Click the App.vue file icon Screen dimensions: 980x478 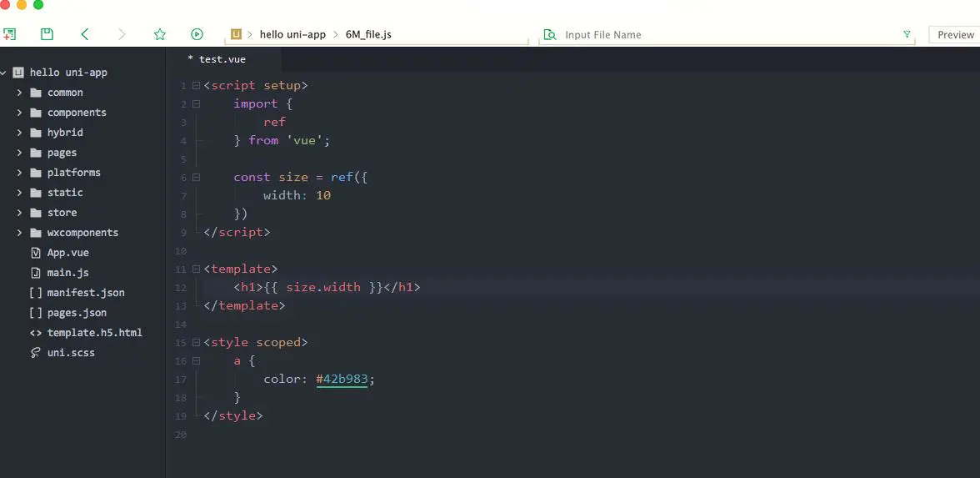(36, 253)
